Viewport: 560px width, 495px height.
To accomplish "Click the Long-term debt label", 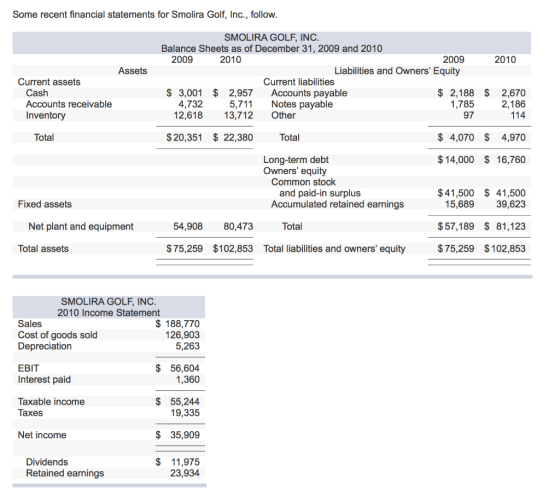I will coord(296,160).
